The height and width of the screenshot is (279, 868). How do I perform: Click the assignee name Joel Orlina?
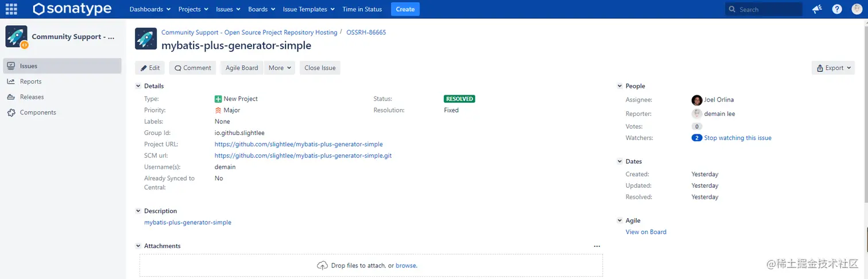pos(719,100)
